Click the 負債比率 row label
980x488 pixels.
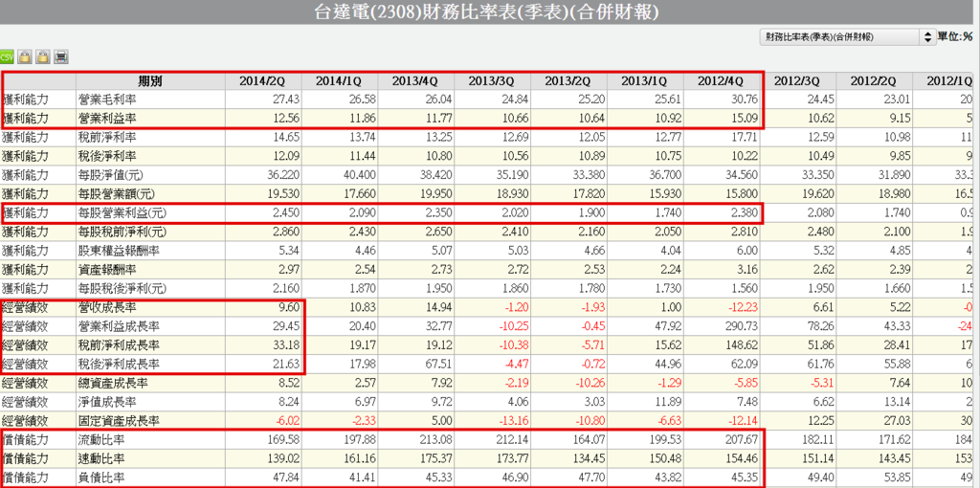pyautogui.click(x=103, y=478)
